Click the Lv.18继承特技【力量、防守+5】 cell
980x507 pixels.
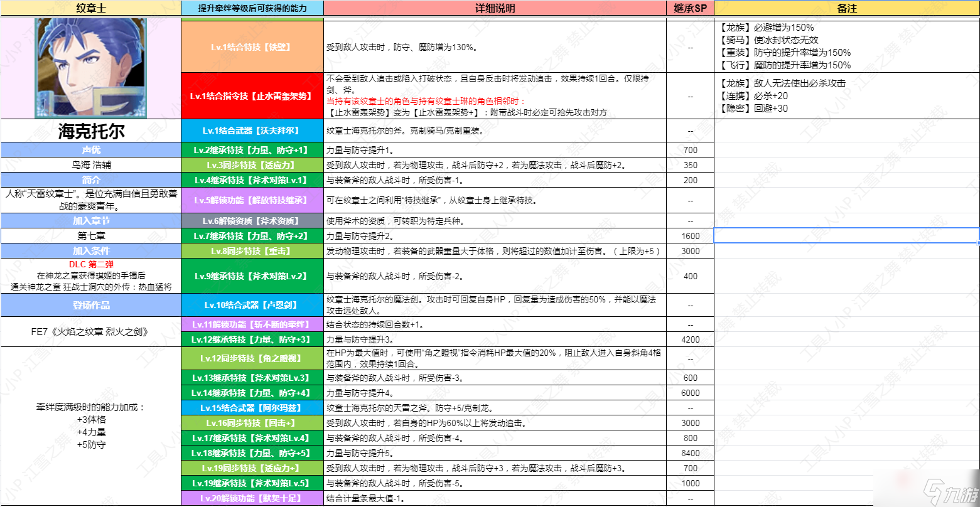pyautogui.click(x=252, y=453)
